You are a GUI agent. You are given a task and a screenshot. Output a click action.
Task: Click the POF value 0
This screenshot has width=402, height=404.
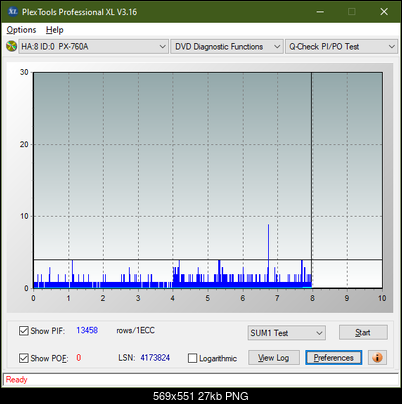(79, 358)
